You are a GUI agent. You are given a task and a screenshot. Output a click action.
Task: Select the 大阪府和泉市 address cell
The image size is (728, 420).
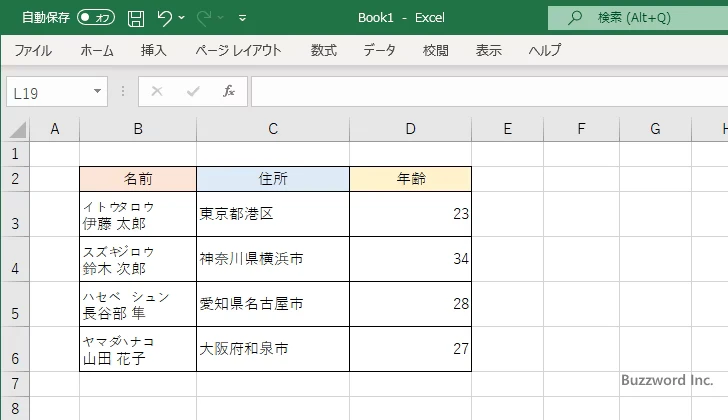pyautogui.click(x=273, y=349)
